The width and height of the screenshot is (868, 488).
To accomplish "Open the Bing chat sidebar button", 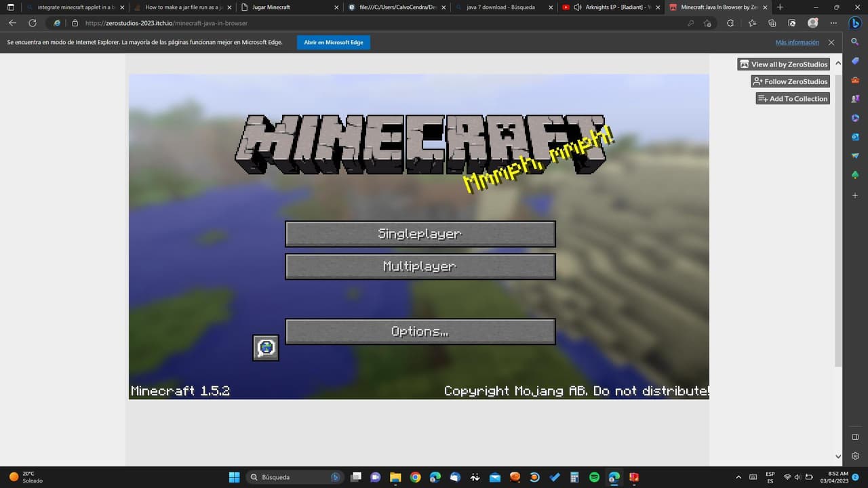I will coord(855,22).
